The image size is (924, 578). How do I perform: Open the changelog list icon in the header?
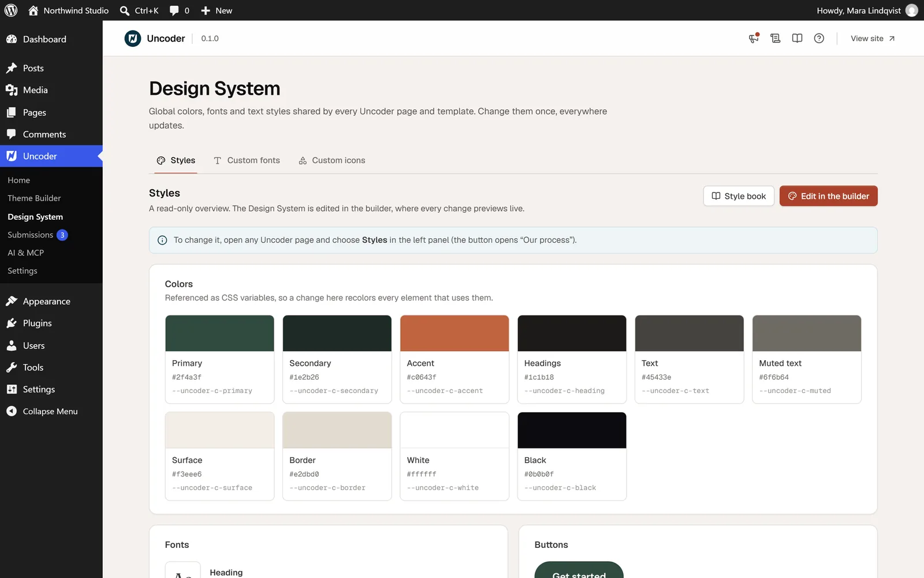[776, 38]
